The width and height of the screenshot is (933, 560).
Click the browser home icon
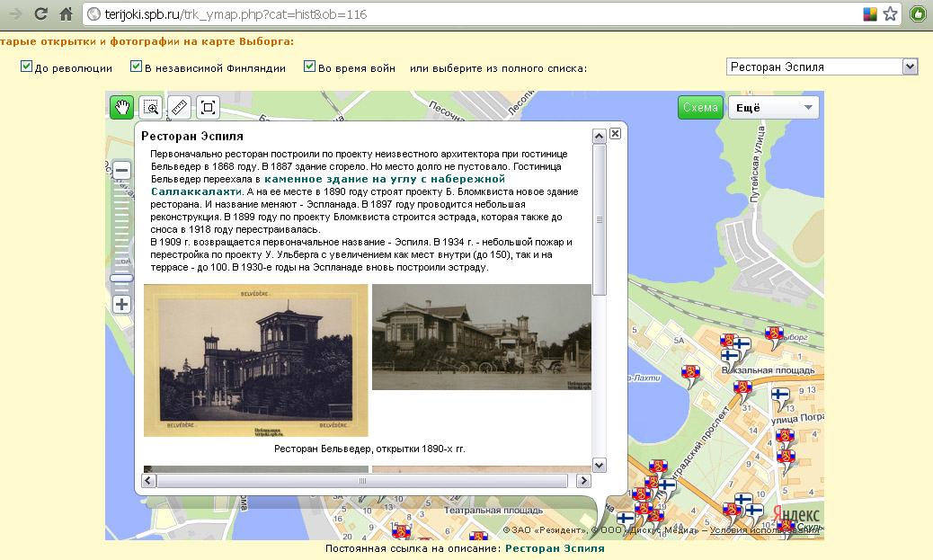(66, 14)
